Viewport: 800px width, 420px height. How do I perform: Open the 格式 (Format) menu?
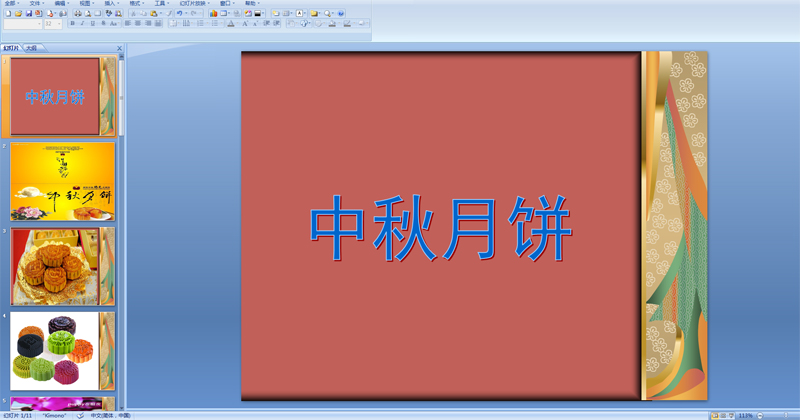[135, 3]
